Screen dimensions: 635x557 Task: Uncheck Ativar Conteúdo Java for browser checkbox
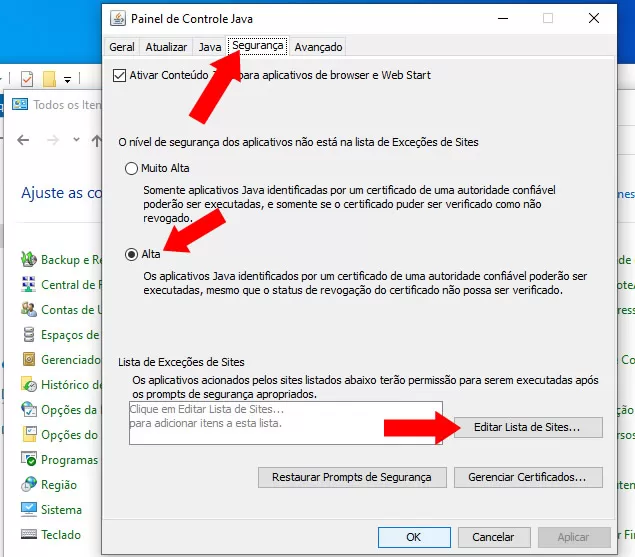tap(120, 75)
